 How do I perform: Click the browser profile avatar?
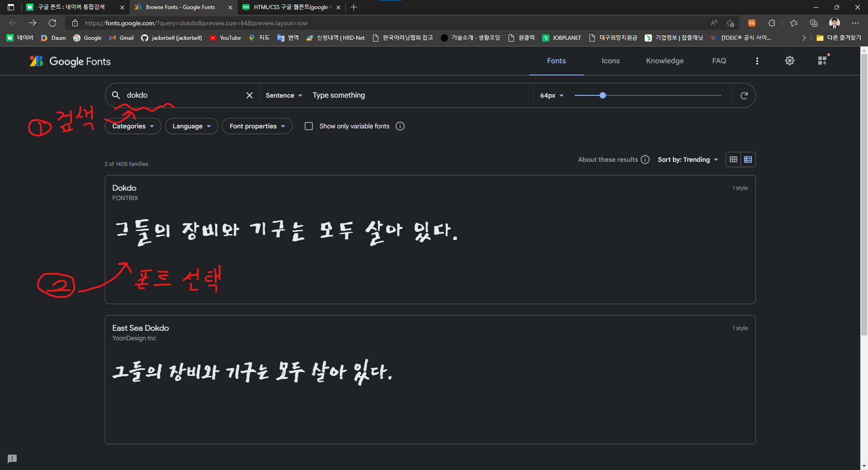835,23
